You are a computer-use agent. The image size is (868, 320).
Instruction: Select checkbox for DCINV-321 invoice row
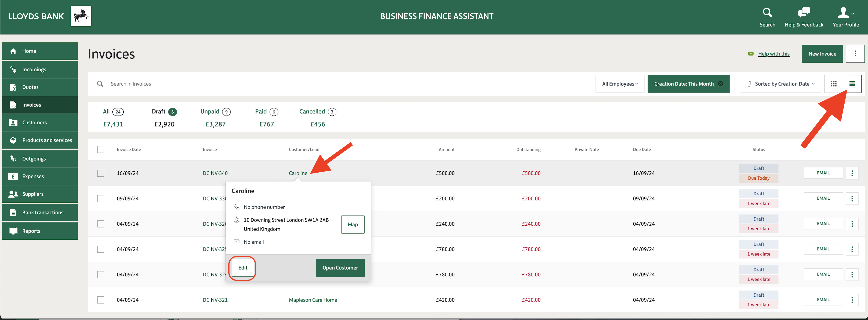tap(101, 300)
